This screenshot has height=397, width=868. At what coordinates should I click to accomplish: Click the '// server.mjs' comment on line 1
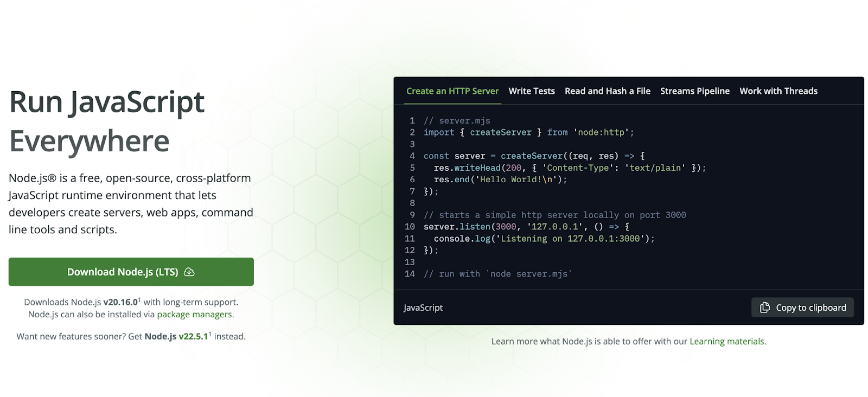[457, 121]
